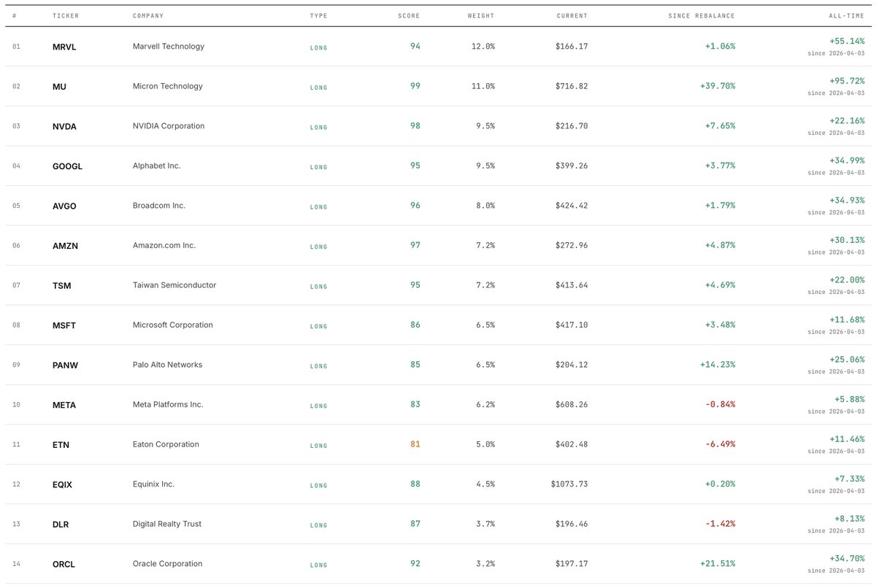Click current price $1073.73
This screenshot has width=876, height=588.
click(569, 484)
